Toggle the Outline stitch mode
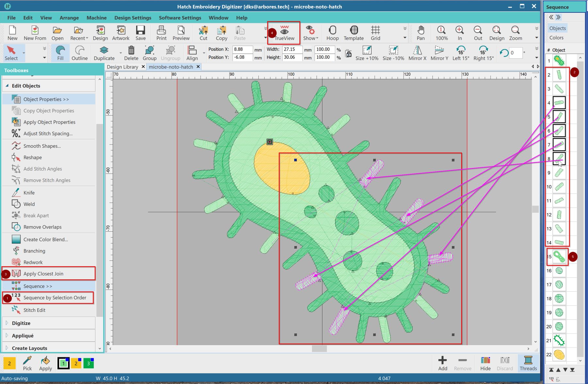The image size is (588, 384). (80, 53)
